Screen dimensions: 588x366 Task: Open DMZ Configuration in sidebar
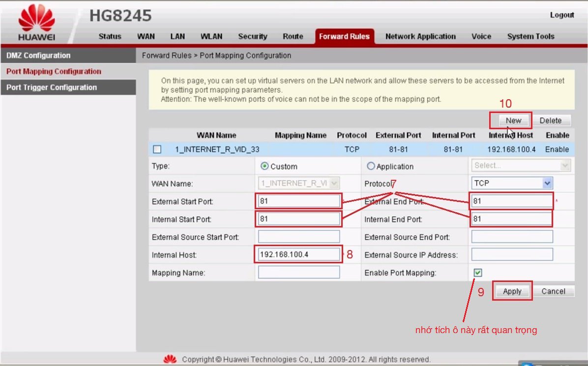point(68,56)
